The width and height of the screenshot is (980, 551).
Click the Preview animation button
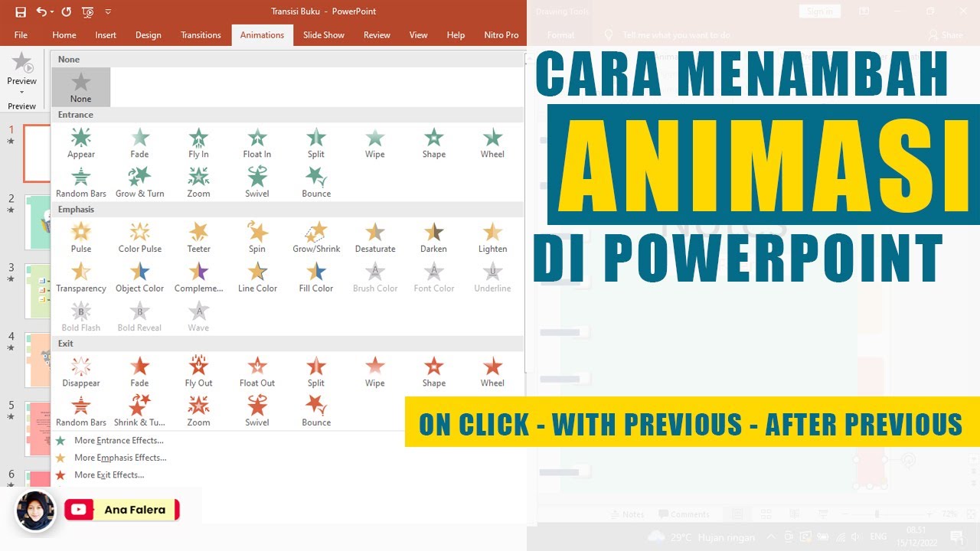pyautogui.click(x=21, y=69)
